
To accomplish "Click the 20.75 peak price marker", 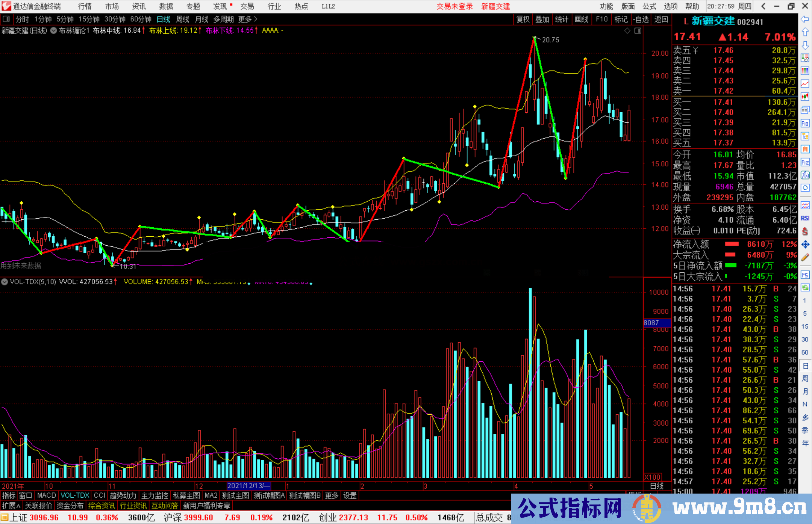I will [550, 40].
